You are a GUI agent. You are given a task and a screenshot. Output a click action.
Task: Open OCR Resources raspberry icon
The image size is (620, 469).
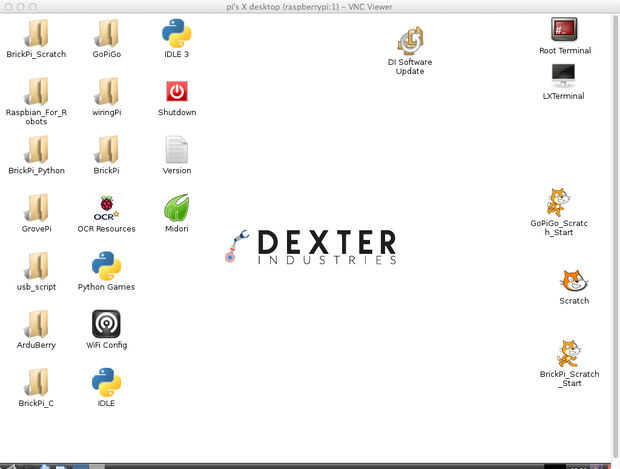tap(106, 208)
